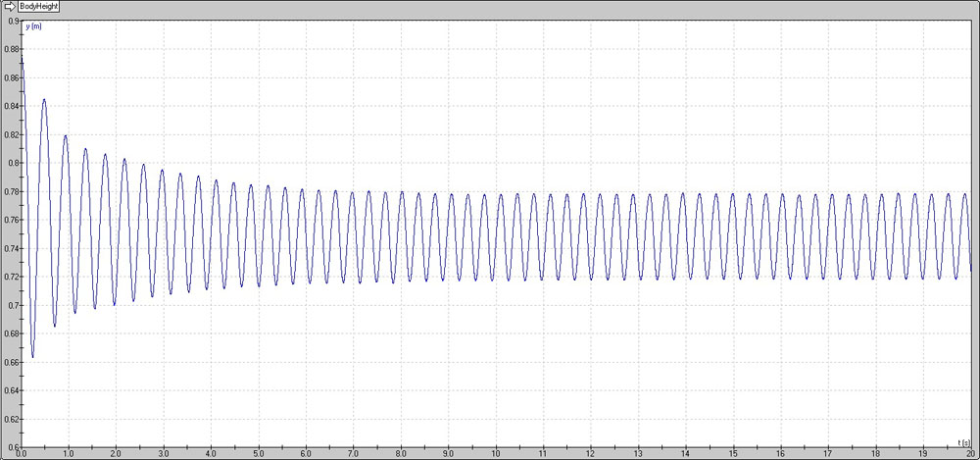Click the 8.0 time axis tick label

click(401, 453)
